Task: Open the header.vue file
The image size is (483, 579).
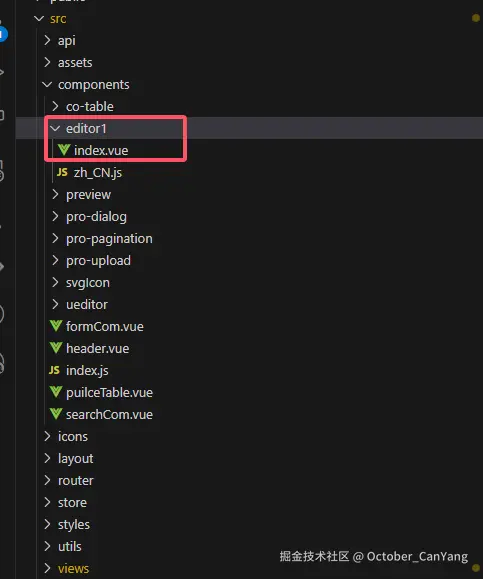Action: (x=97, y=348)
